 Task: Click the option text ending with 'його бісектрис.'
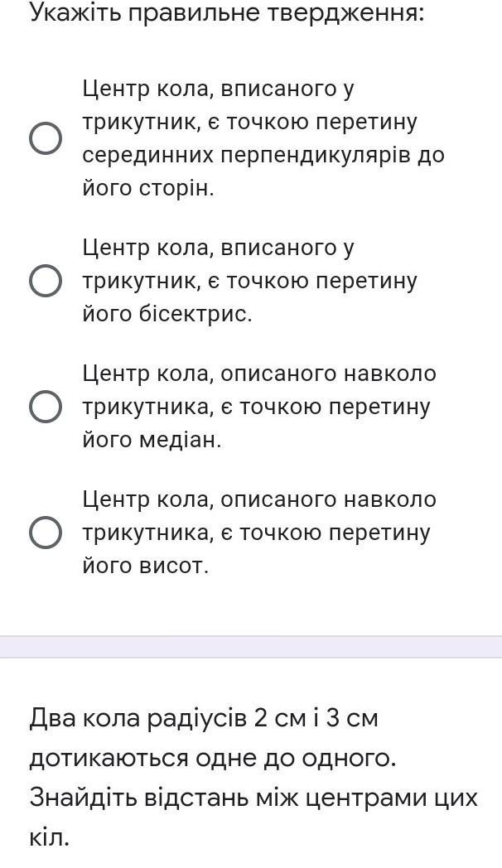tap(250, 281)
